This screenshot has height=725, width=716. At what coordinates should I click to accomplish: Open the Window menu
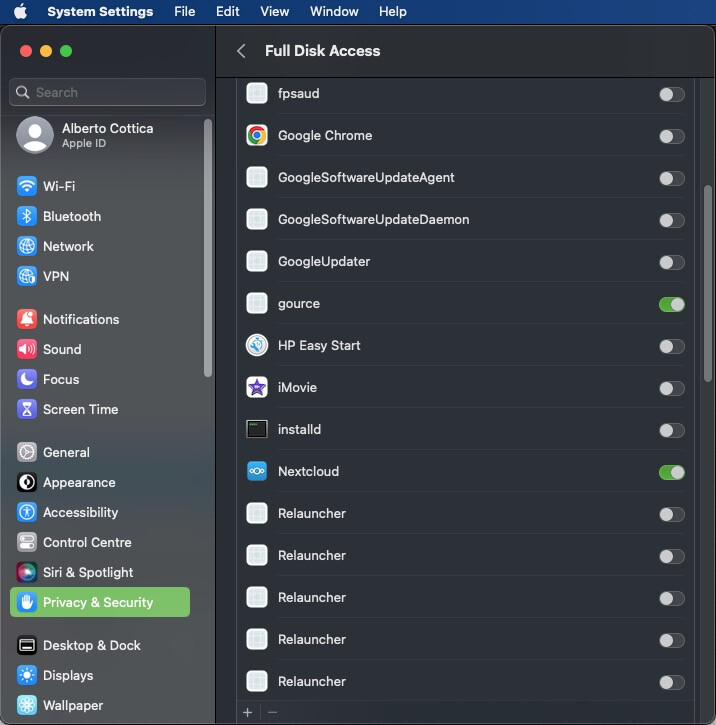coord(334,12)
